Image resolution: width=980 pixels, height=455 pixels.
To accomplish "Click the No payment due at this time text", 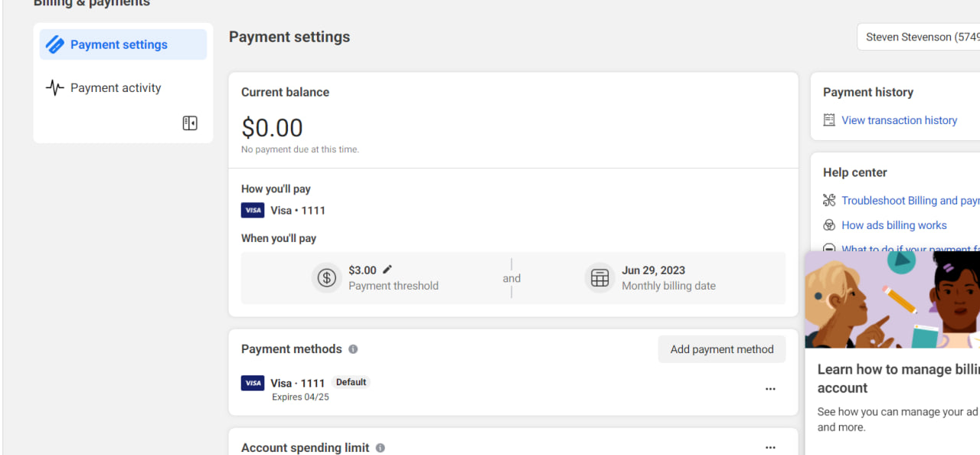I will (300, 149).
